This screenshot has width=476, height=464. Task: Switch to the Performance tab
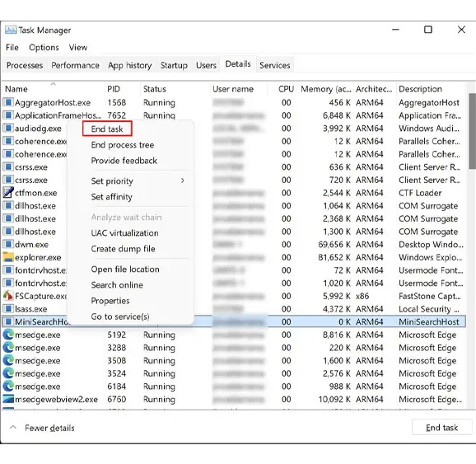pyautogui.click(x=75, y=65)
